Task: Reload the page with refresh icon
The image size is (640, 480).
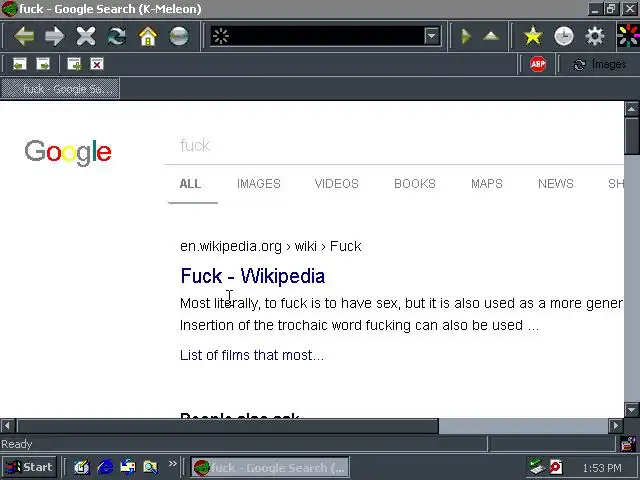Action: pos(117,36)
